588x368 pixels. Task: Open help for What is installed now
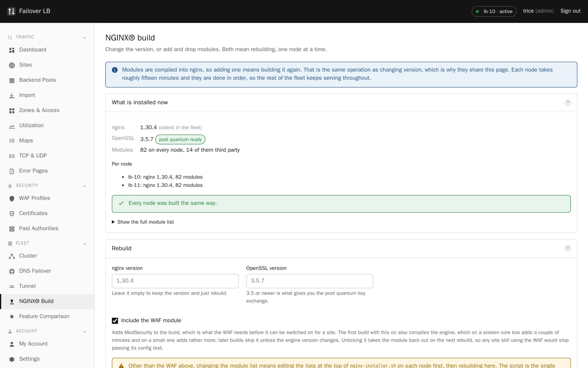click(x=567, y=103)
